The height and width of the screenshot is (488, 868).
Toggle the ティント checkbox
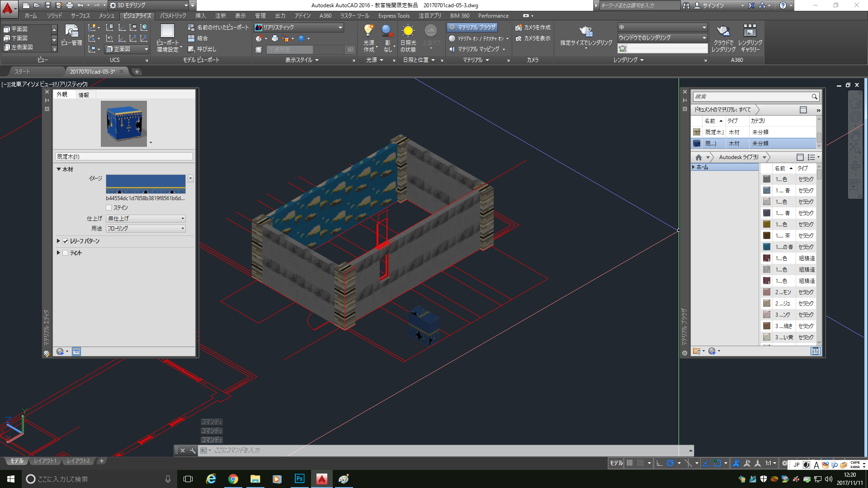coord(66,253)
